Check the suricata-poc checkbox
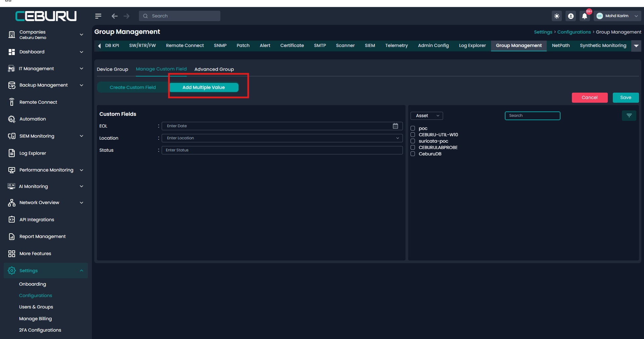The image size is (644, 339). [x=413, y=141]
